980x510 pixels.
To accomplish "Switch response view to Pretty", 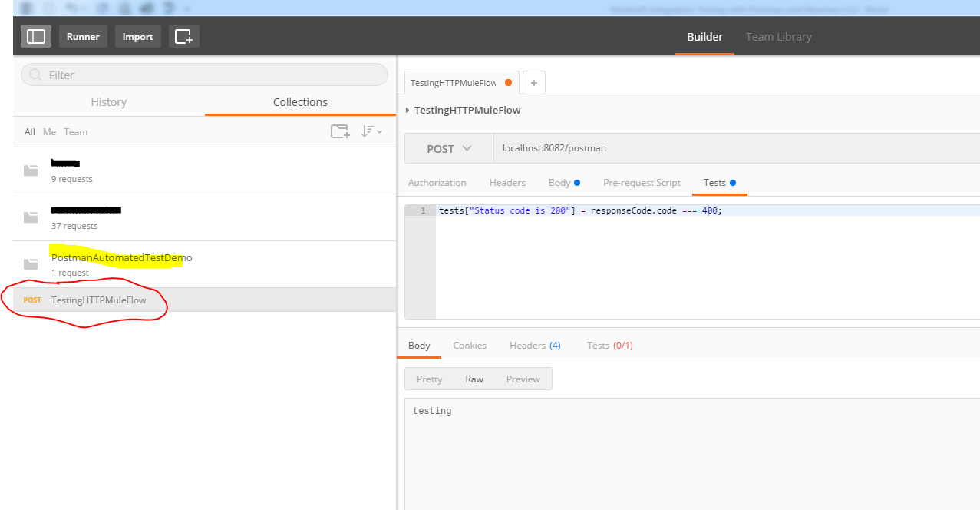I will click(x=429, y=379).
